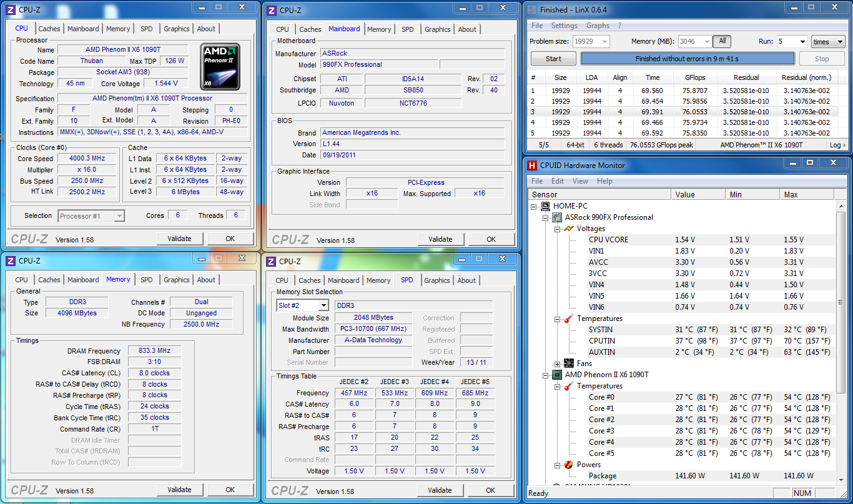
Task: Collapse the Voltages node
Action: click(x=557, y=229)
